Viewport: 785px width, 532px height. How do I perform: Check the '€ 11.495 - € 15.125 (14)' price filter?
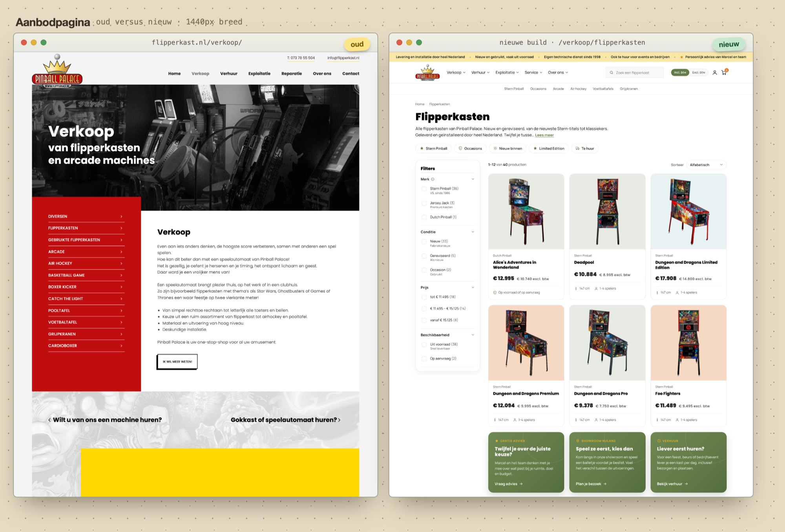(x=424, y=309)
